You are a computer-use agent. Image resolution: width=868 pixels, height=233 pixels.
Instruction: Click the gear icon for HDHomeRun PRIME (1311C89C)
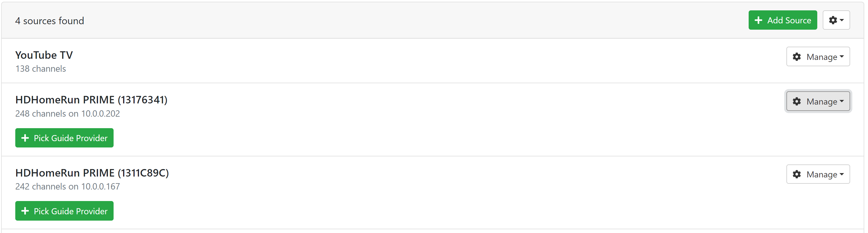pyautogui.click(x=797, y=175)
